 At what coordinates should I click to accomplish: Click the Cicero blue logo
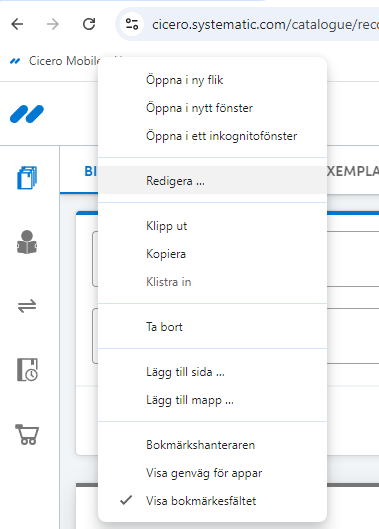coord(27,114)
